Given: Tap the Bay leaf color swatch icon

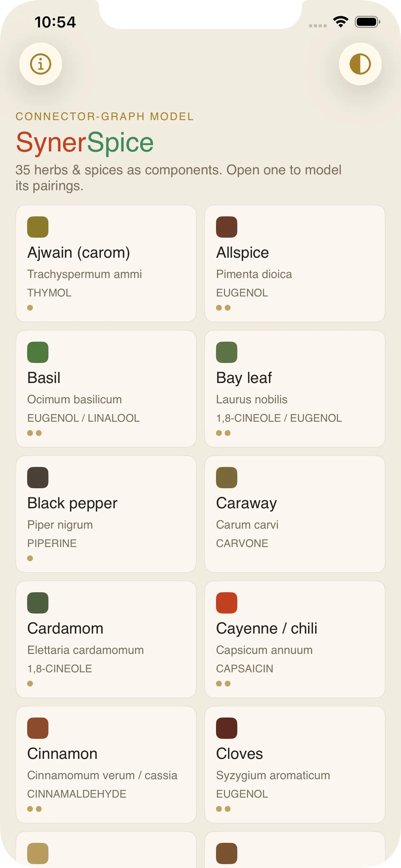Looking at the screenshot, I should pos(226,352).
